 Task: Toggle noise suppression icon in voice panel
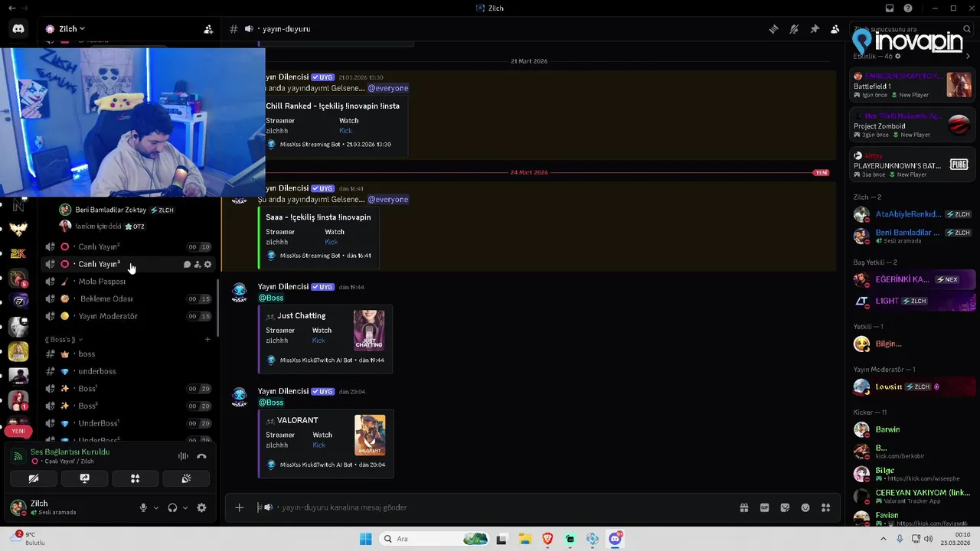point(183,456)
